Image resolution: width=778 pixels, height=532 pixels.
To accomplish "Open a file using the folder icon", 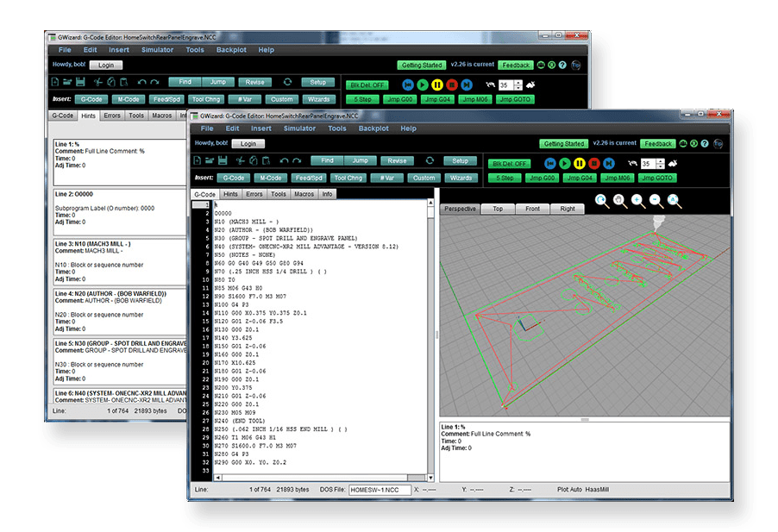I will pos(208,160).
